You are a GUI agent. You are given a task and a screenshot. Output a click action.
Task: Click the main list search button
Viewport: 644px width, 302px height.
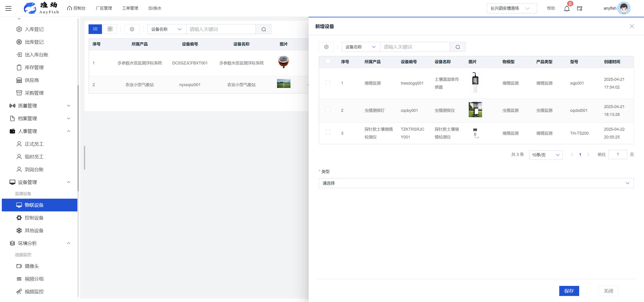(x=263, y=29)
